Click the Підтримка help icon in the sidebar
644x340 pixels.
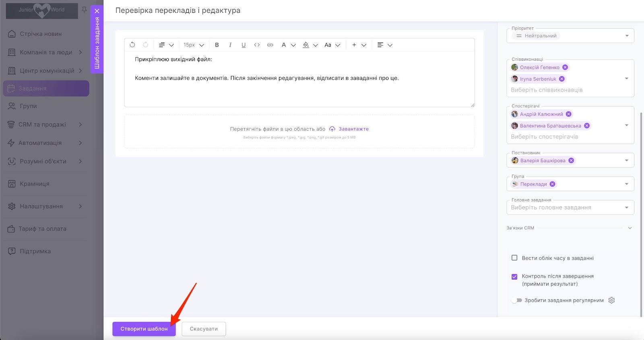pyautogui.click(x=12, y=251)
